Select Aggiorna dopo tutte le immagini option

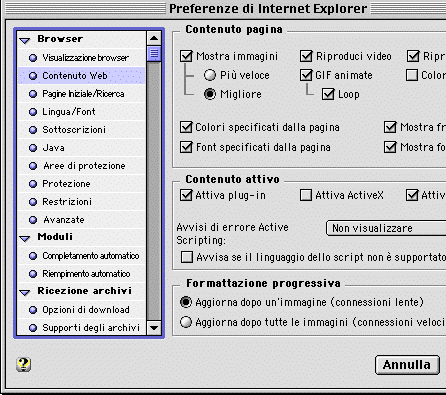coord(186,322)
